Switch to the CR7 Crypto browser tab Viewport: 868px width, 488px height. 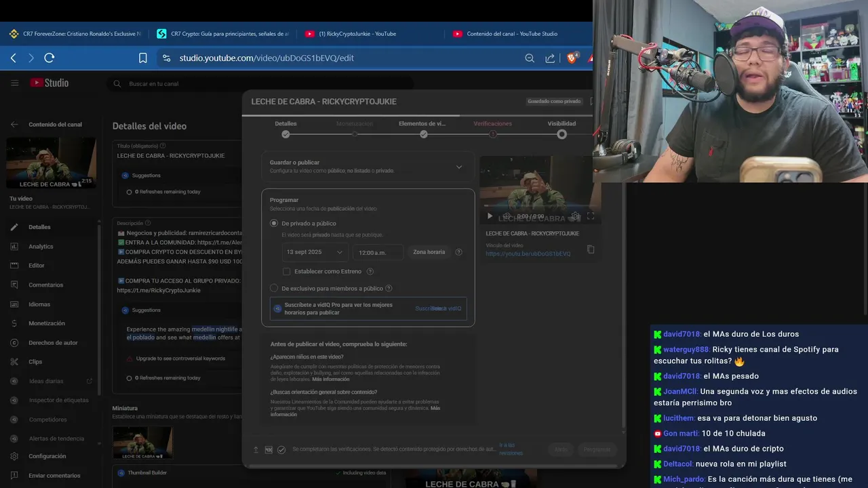[x=223, y=33]
